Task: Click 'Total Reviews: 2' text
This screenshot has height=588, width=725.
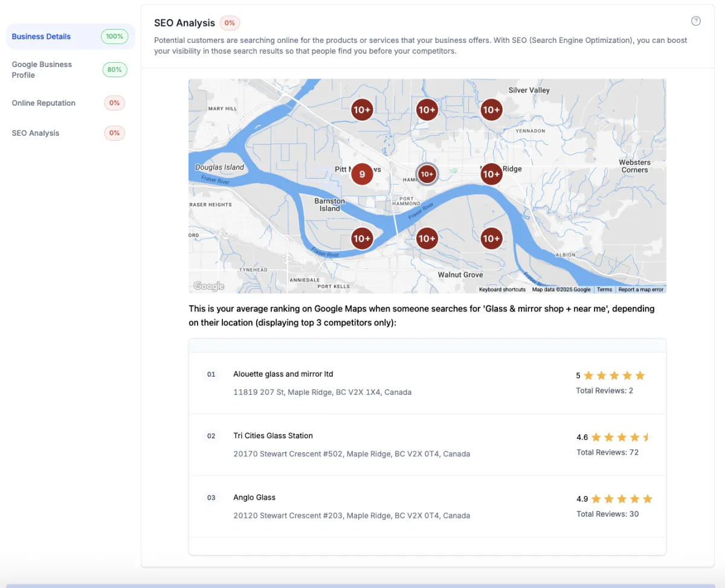Action: tap(605, 391)
